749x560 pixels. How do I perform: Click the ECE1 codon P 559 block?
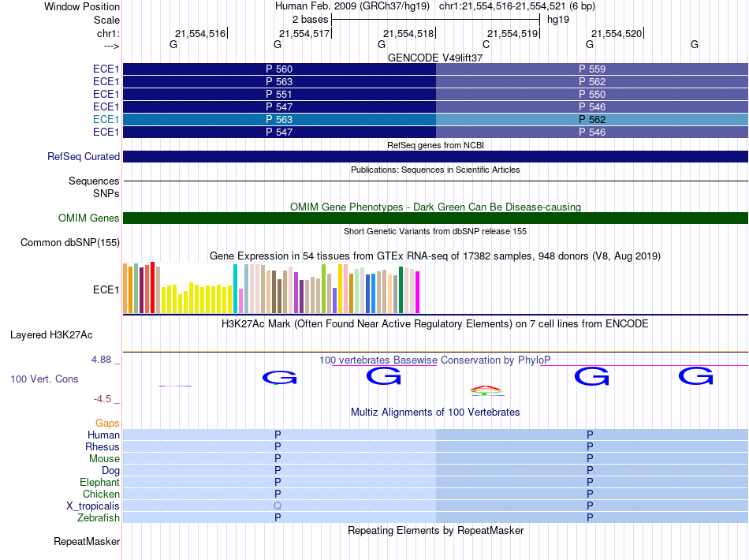592,69
